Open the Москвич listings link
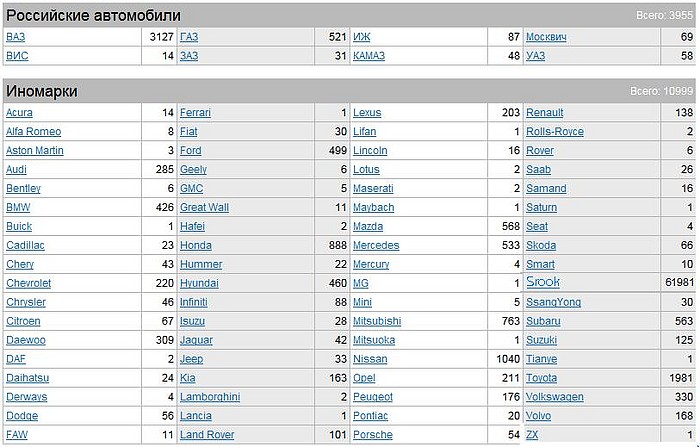The image size is (700, 447). (546, 37)
